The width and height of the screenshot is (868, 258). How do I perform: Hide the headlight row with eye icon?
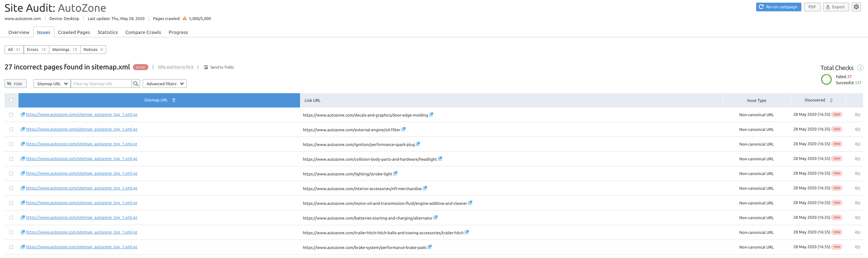point(858,159)
